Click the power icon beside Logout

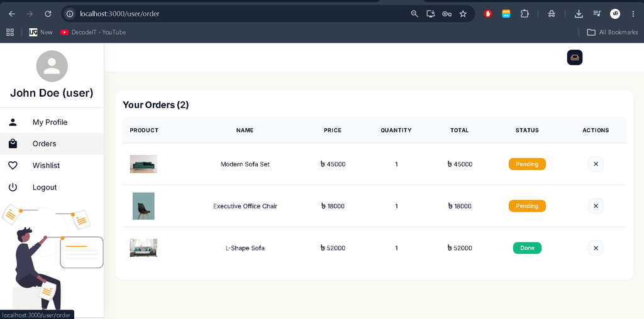(x=13, y=187)
